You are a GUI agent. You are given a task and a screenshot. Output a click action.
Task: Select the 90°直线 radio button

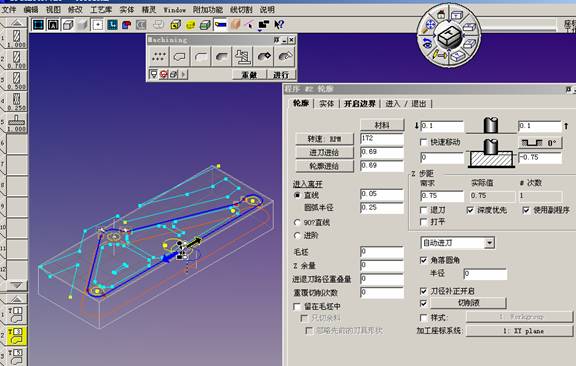(x=297, y=223)
